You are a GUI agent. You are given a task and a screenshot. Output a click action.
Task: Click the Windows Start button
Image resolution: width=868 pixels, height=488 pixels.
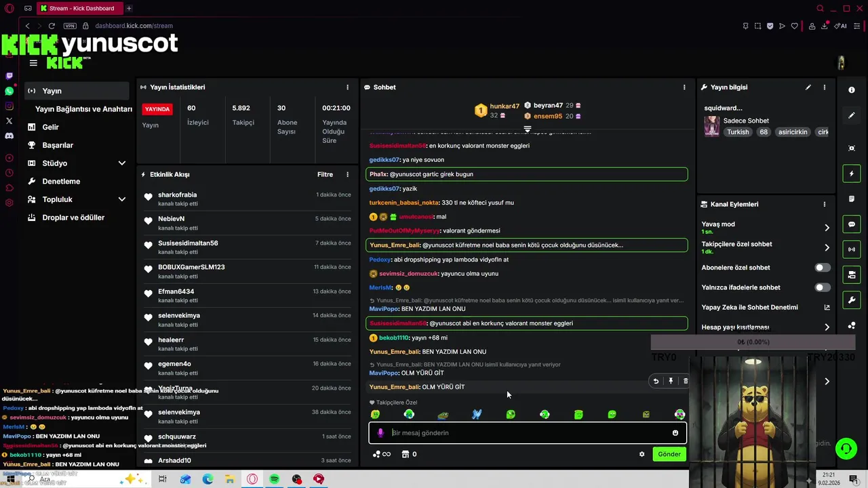[x=10, y=479]
